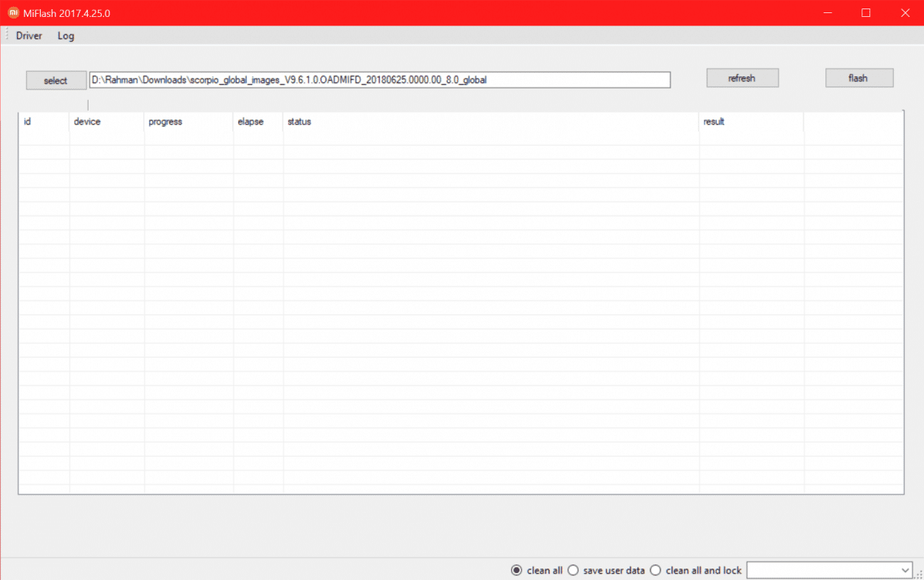924x580 pixels.
Task: Start flashing with the flash button
Action: click(859, 79)
